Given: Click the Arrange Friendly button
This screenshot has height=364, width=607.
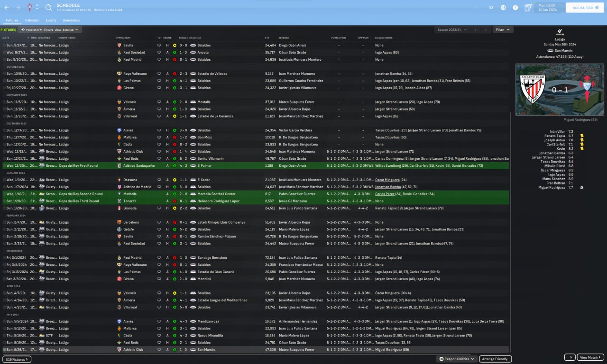Looking at the screenshot, I should [x=496, y=359].
